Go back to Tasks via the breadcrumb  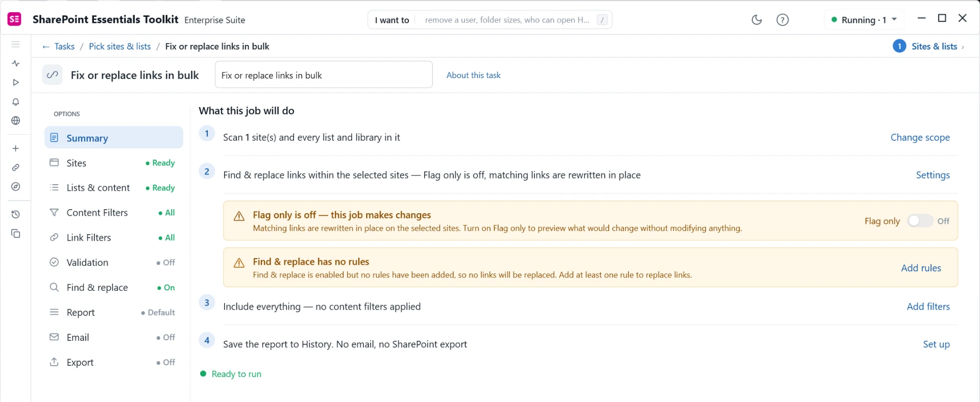pyautogui.click(x=58, y=46)
